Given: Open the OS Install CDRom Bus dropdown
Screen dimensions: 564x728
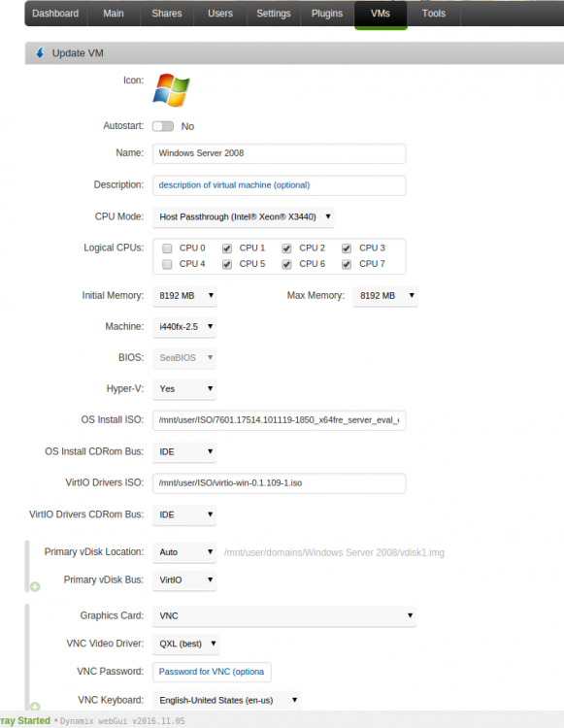Looking at the screenshot, I should tap(184, 451).
